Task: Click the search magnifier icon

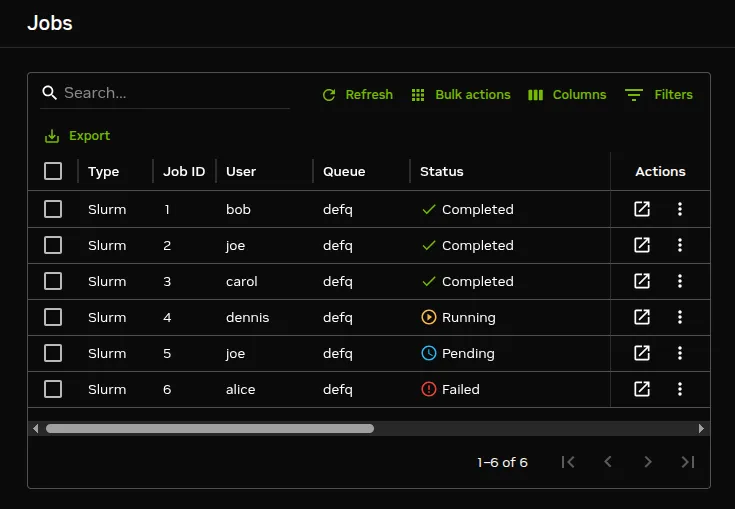Action: point(49,93)
